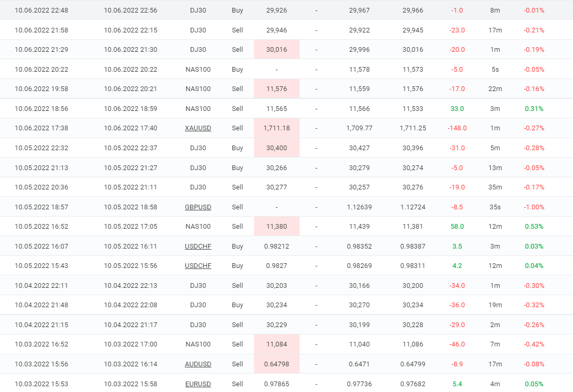The height and width of the screenshot is (392, 573).
Task: Click the -1.00% loss percentage
Action: point(534,207)
